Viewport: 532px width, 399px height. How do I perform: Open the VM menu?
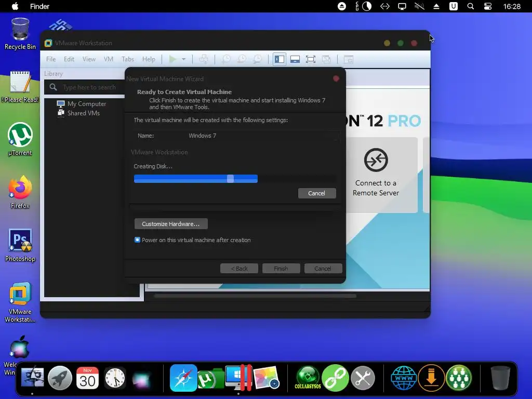(x=109, y=59)
